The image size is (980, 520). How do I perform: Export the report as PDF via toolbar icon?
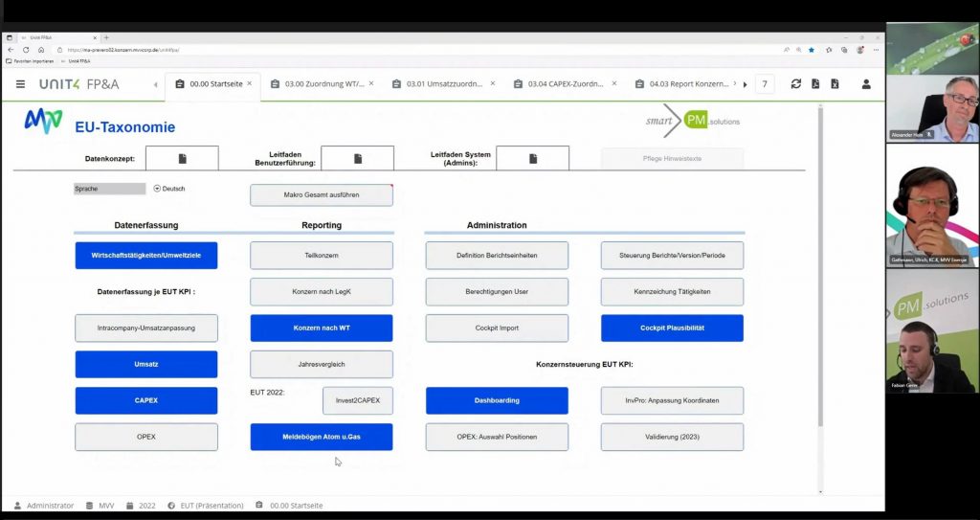point(815,84)
